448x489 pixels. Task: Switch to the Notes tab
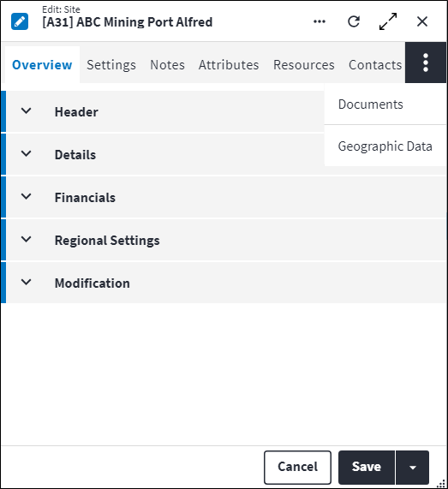coord(167,65)
